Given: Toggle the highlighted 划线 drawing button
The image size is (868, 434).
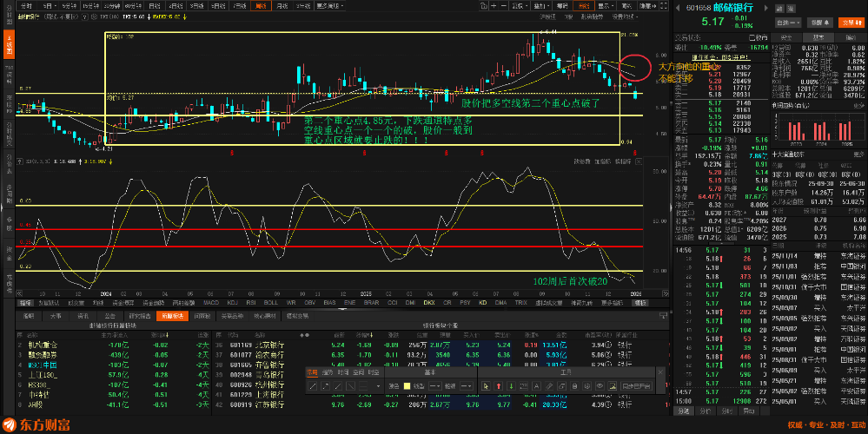Looking at the screenshot, I should click(x=584, y=5).
